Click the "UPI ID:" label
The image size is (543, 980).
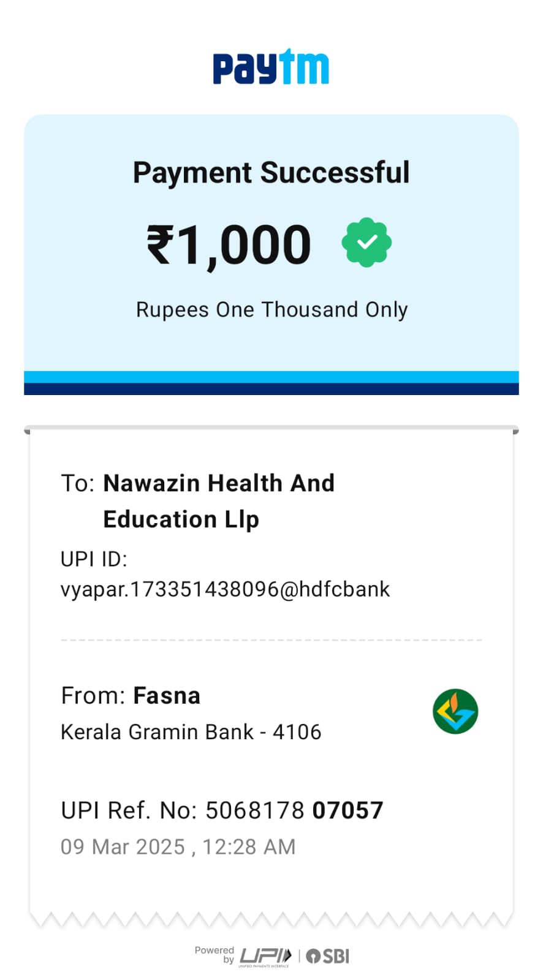coord(94,559)
